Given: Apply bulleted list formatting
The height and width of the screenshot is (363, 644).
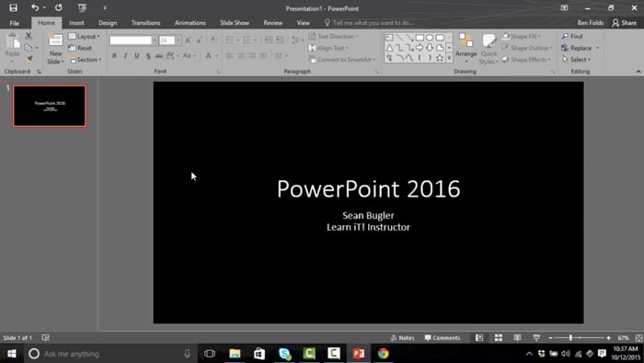Looking at the screenshot, I should coord(230,40).
